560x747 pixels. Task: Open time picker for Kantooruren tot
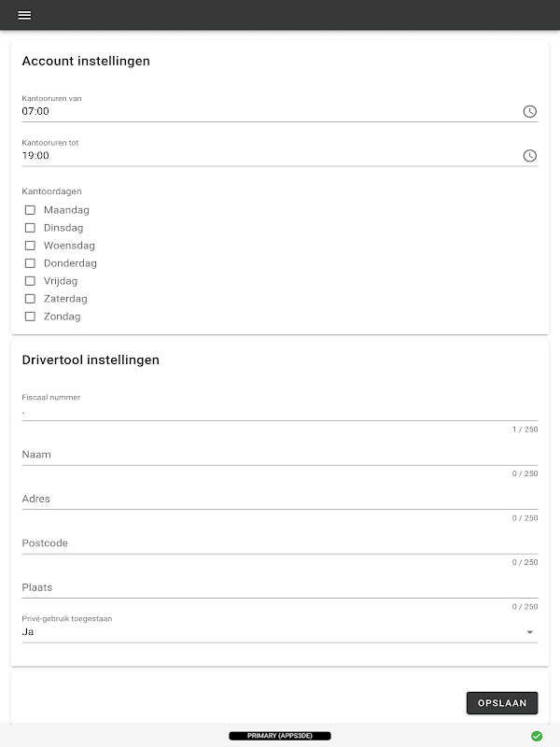coord(529,156)
